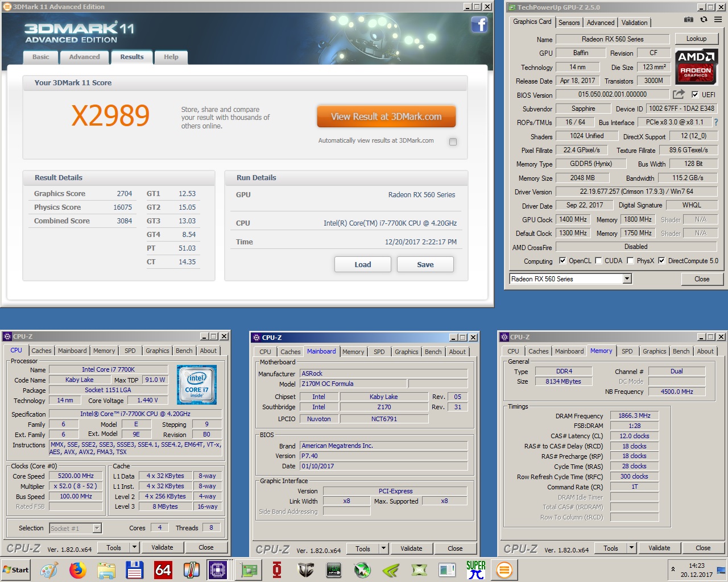Click the X2989 score text
The height and width of the screenshot is (582, 728).
click(110, 116)
